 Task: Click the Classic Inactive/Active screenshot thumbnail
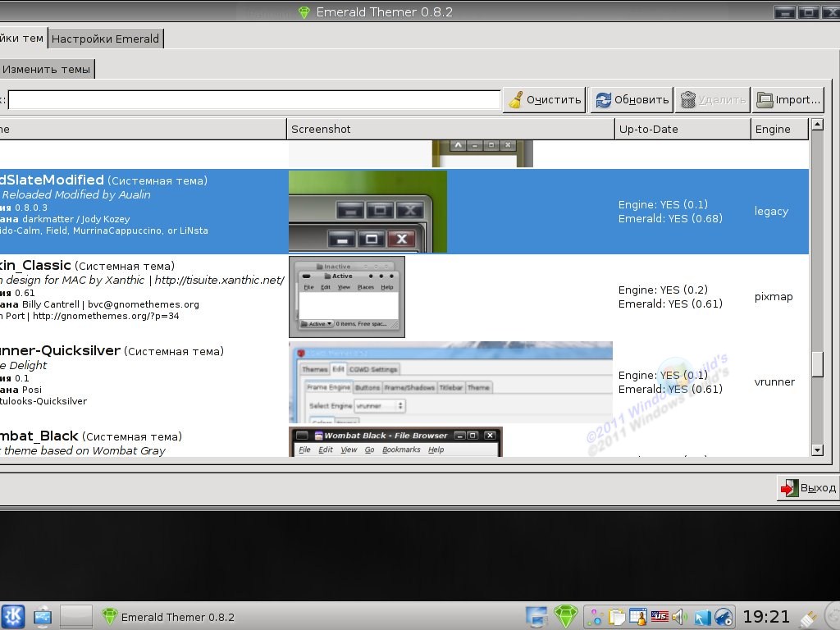point(347,297)
